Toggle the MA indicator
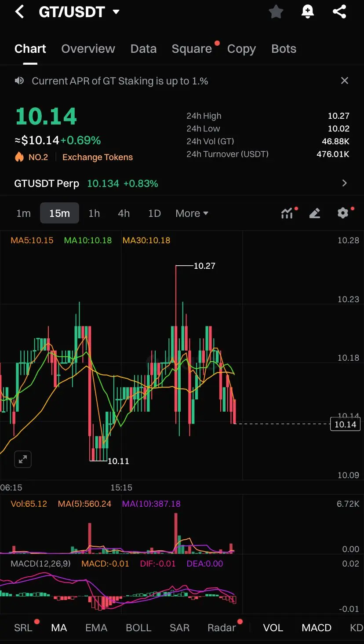364x644 pixels. click(59, 628)
